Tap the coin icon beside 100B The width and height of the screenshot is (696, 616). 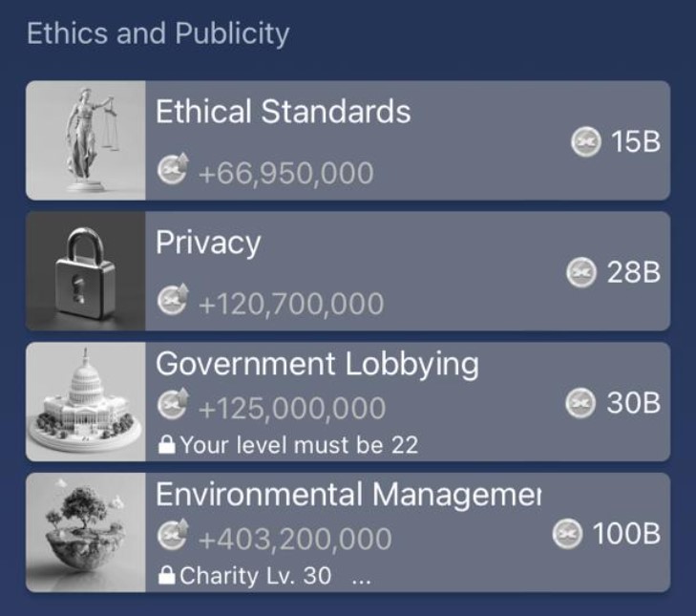567,534
